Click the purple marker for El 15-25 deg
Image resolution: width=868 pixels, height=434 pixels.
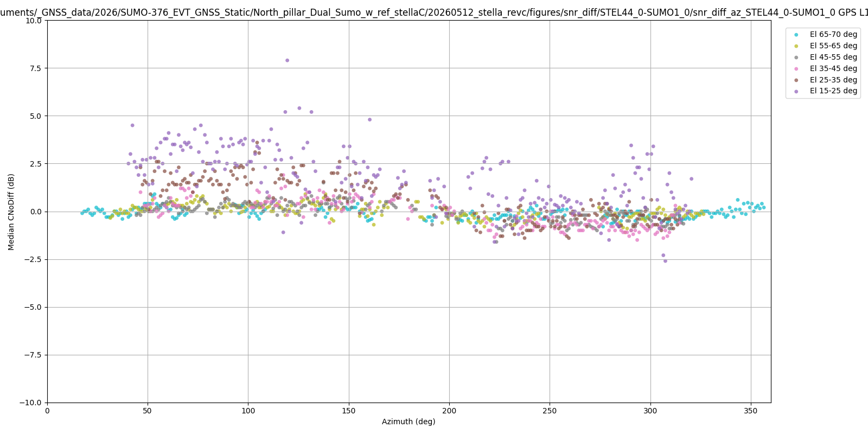[796, 92]
